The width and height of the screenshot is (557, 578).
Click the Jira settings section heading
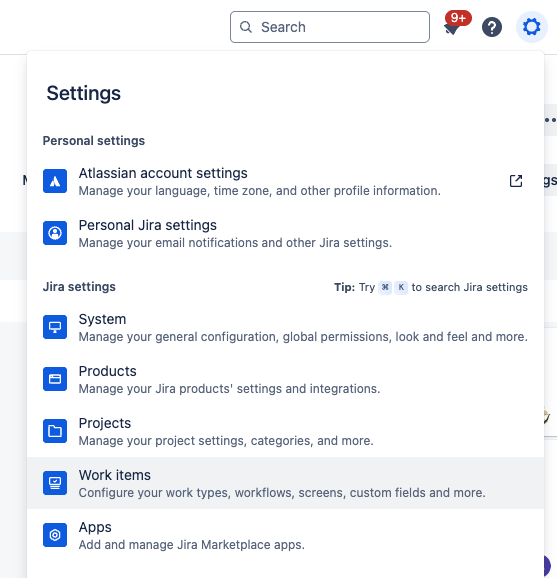(x=79, y=287)
